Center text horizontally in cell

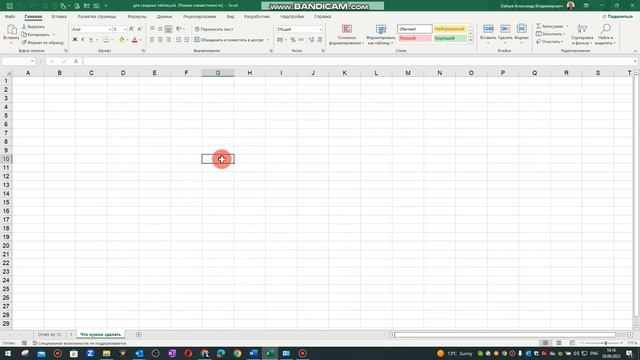coord(160,40)
